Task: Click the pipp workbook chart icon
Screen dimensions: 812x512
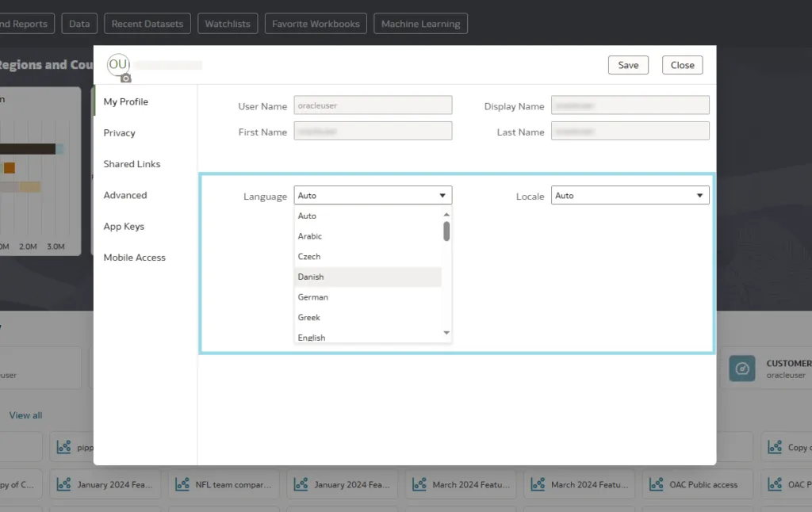Action: click(x=64, y=447)
